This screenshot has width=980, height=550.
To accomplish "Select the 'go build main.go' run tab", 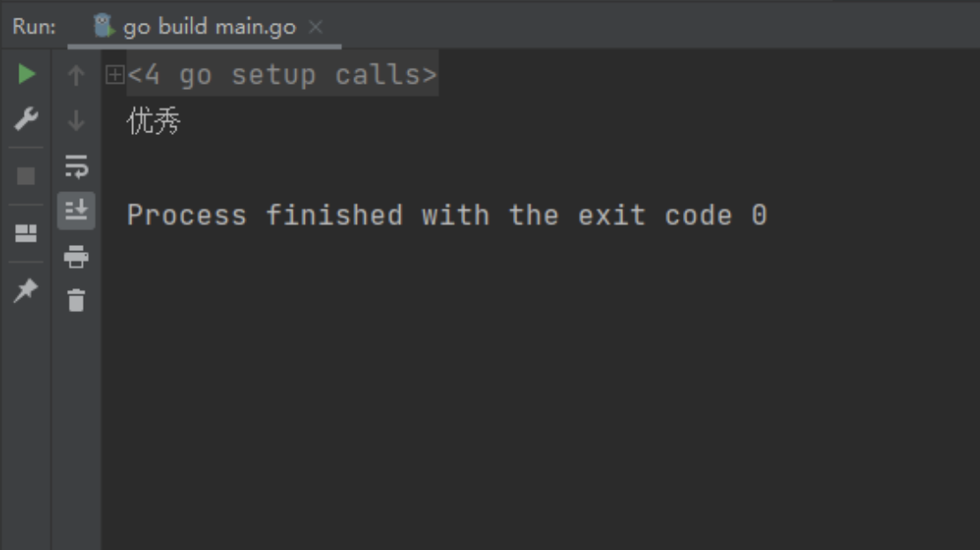I will click(x=204, y=26).
